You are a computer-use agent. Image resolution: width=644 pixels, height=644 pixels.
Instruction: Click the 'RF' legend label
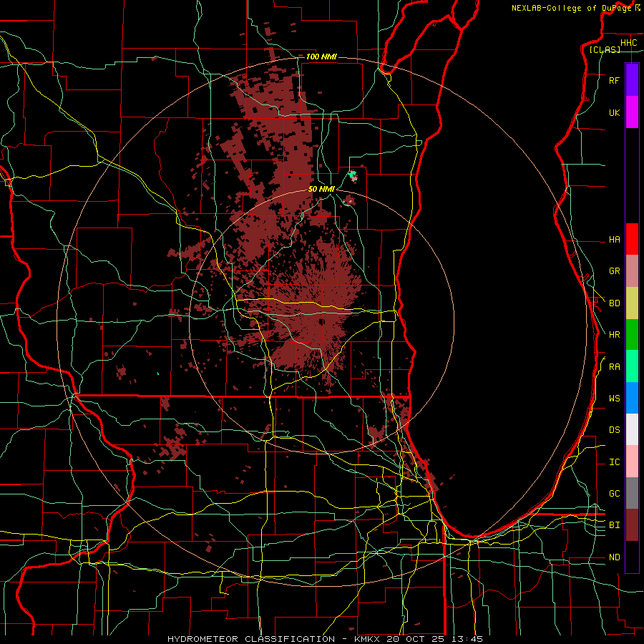(614, 80)
